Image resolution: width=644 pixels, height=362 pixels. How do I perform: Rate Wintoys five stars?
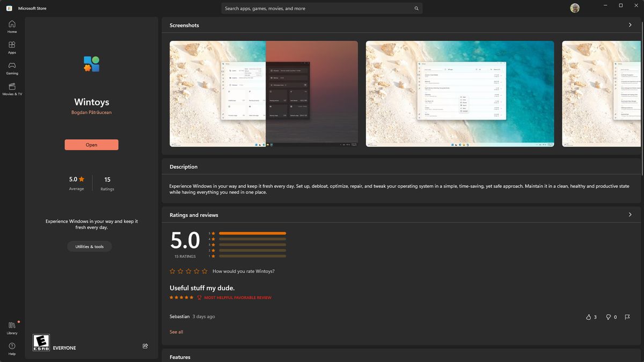click(204, 271)
